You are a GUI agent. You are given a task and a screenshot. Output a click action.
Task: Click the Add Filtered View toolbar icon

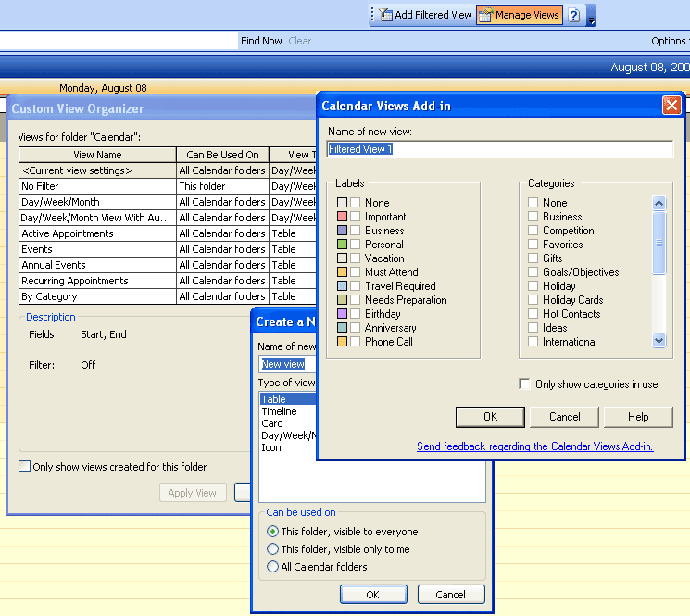pos(386,15)
